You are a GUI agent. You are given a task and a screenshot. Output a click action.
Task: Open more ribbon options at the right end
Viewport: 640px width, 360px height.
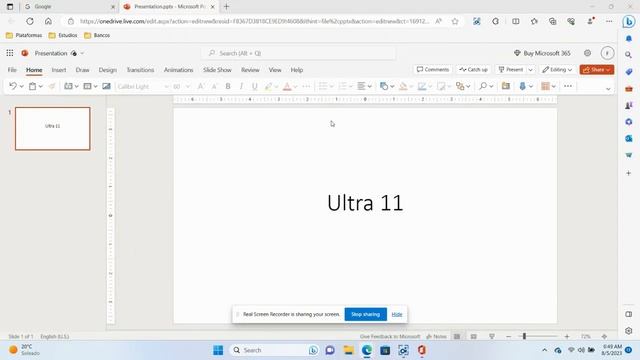coord(568,86)
